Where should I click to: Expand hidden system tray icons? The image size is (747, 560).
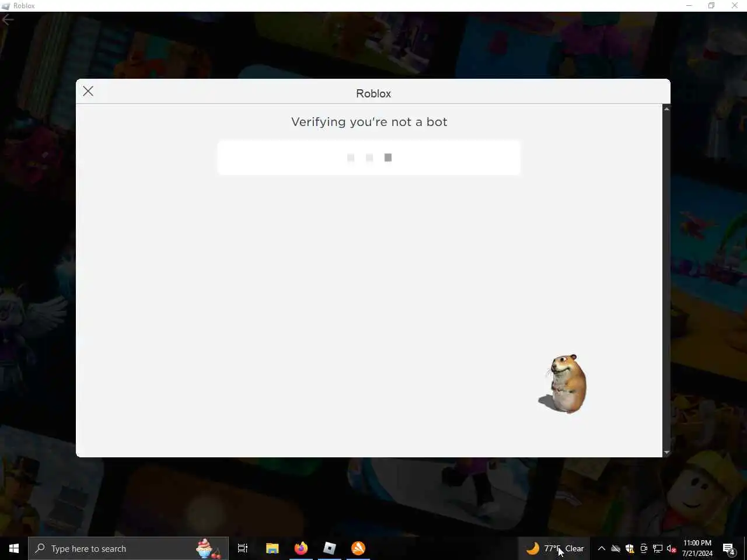coord(602,548)
